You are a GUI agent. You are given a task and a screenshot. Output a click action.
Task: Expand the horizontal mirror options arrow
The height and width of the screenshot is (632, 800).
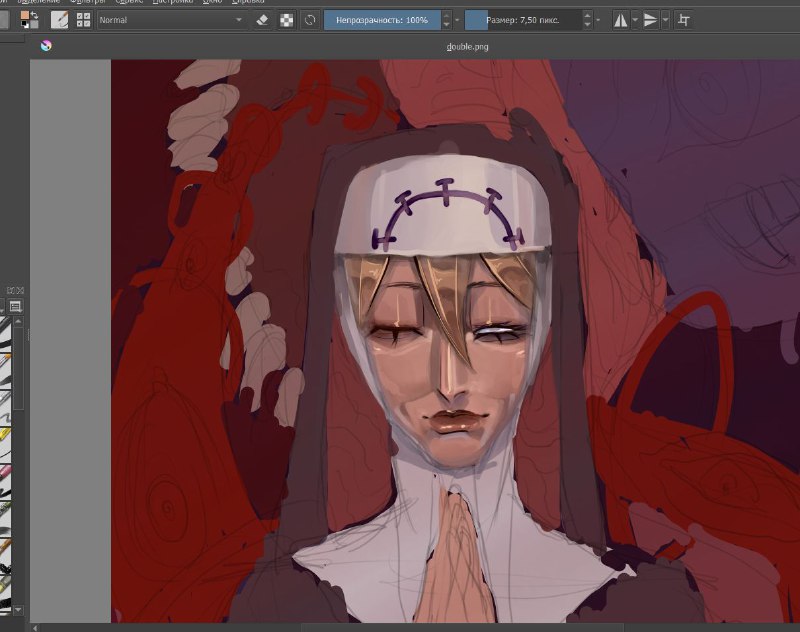pyautogui.click(x=635, y=20)
